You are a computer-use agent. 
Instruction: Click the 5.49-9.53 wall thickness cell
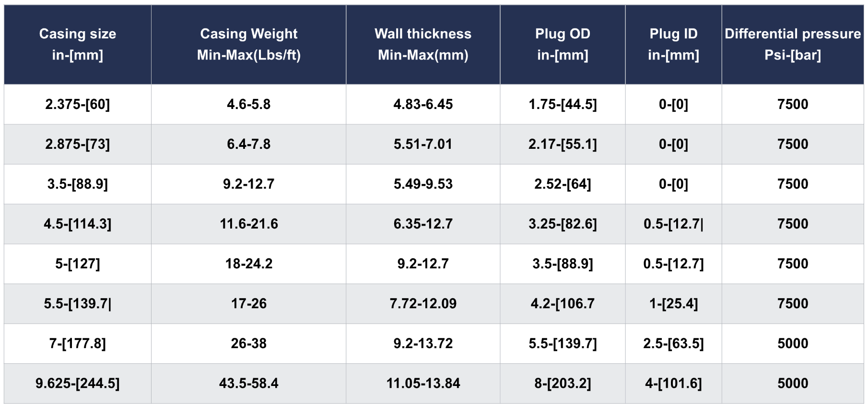[x=423, y=184]
